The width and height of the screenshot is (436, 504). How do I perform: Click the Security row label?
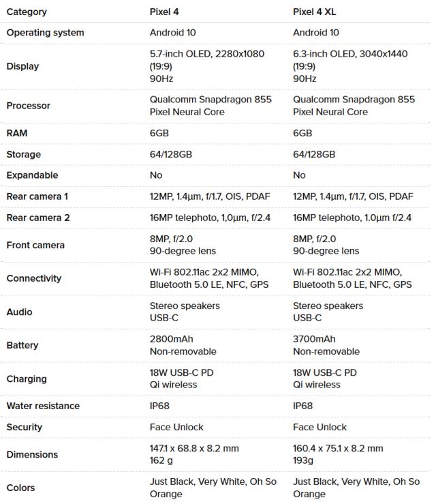pos(25,427)
